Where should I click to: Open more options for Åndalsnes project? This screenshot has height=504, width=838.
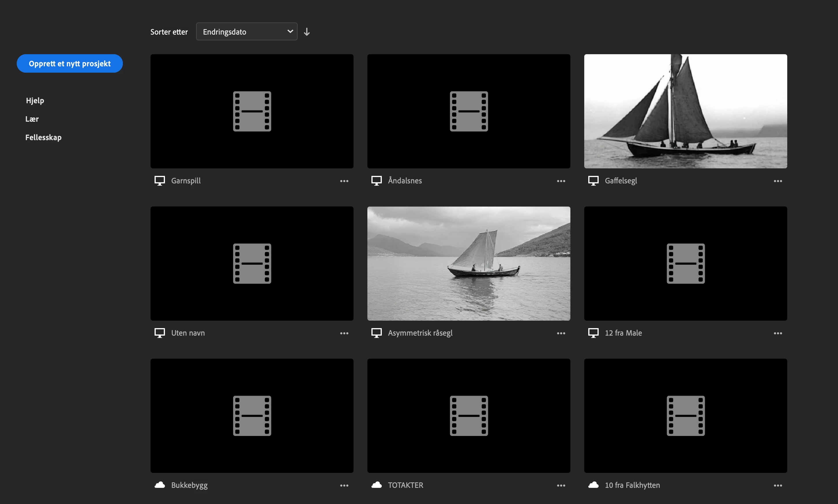coord(561,181)
